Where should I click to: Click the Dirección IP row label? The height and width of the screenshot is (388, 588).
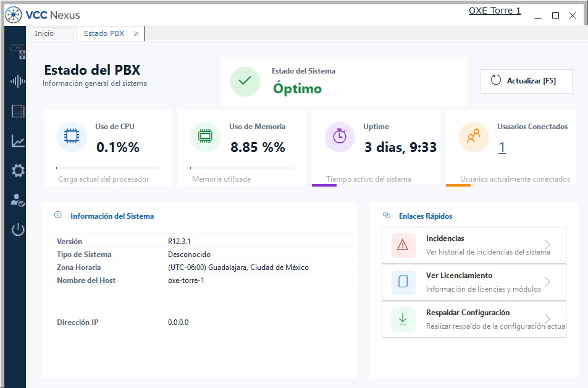coord(78,323)
